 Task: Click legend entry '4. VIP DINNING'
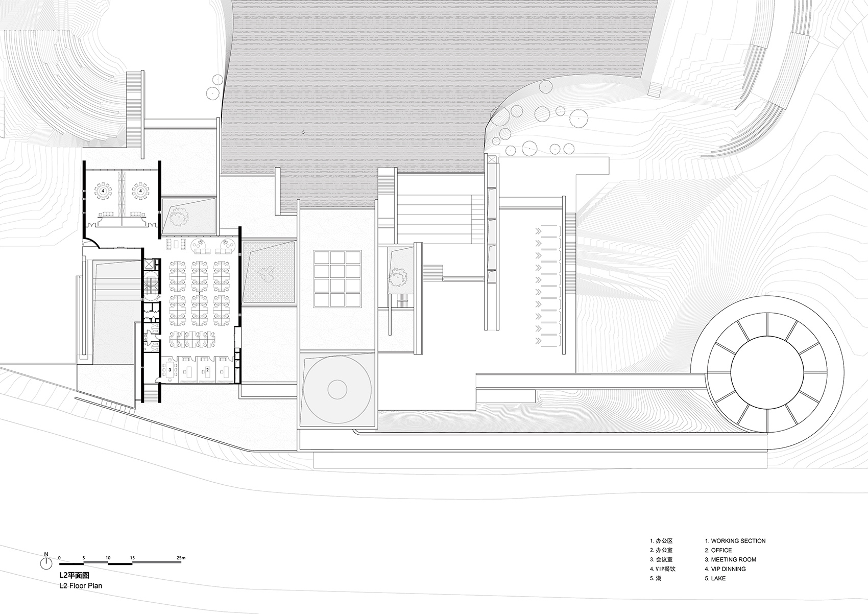pyautogui.click(x=725, y=569)
